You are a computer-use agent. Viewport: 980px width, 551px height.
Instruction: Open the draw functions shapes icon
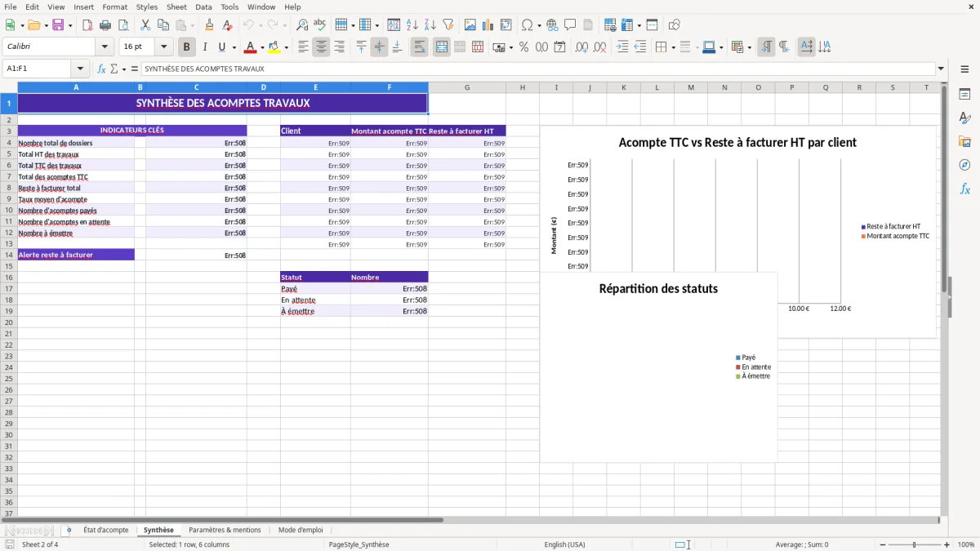[675, 25]
